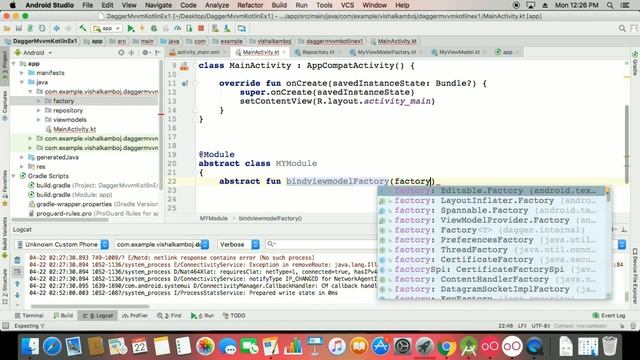Click the override gutter icon on line 11
Screen dimensions: 640x360
184,83
